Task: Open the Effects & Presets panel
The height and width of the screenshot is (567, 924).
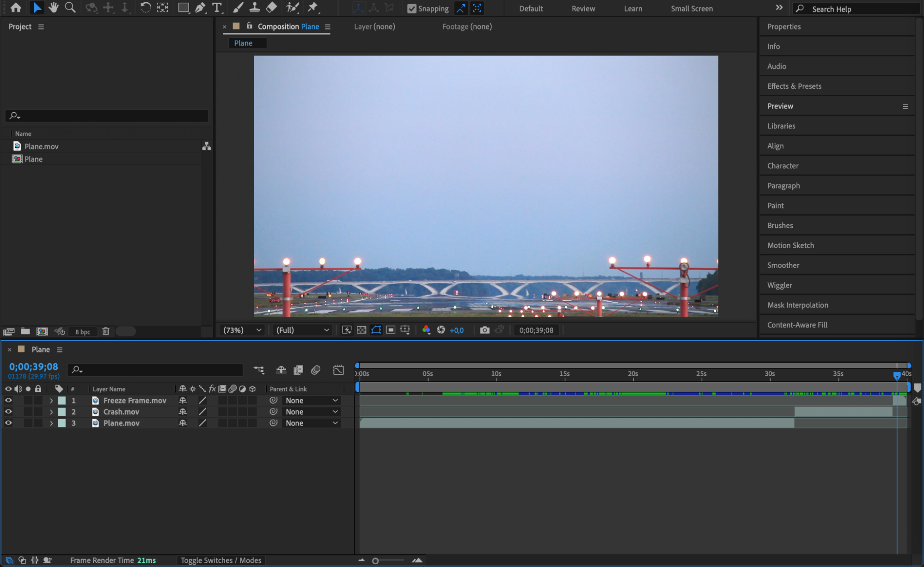Action: coord(794,86)
